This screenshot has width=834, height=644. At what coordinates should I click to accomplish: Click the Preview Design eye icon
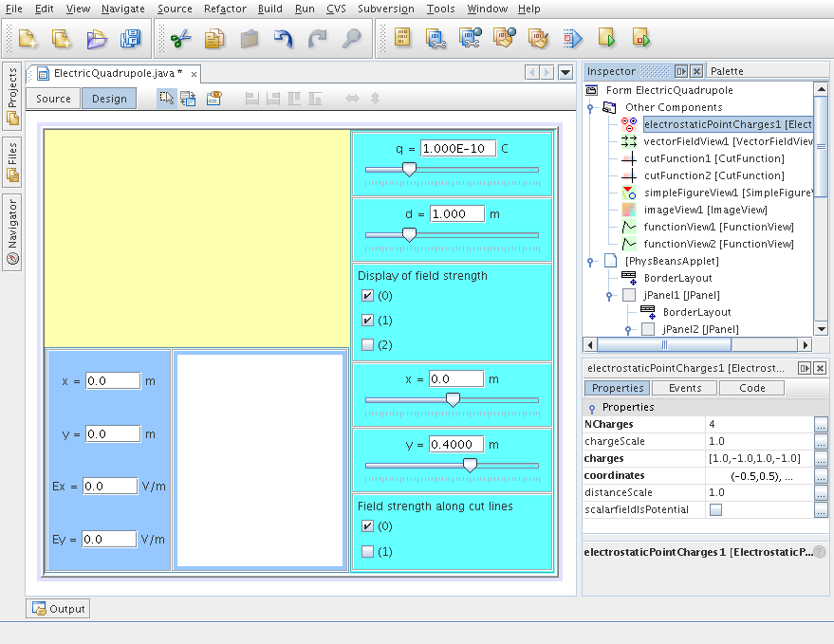click(214, 98)
